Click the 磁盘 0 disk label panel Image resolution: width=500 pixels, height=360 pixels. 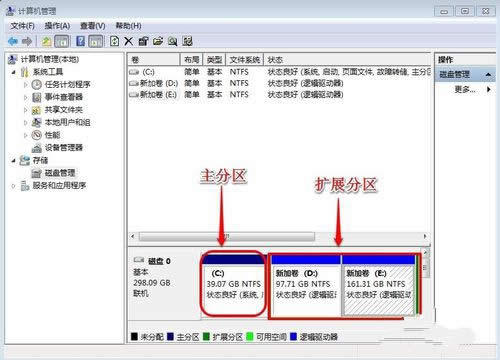[164, 284]
